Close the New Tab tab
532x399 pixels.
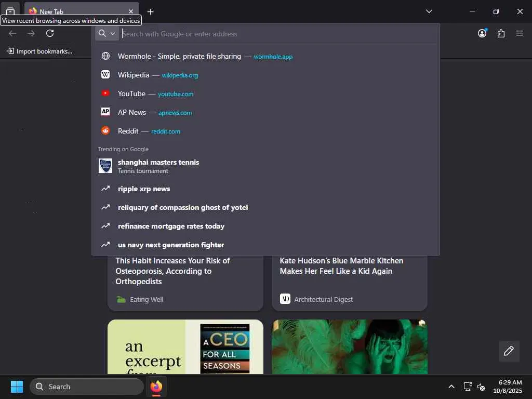pyautogui.click(x=130, y=11)
